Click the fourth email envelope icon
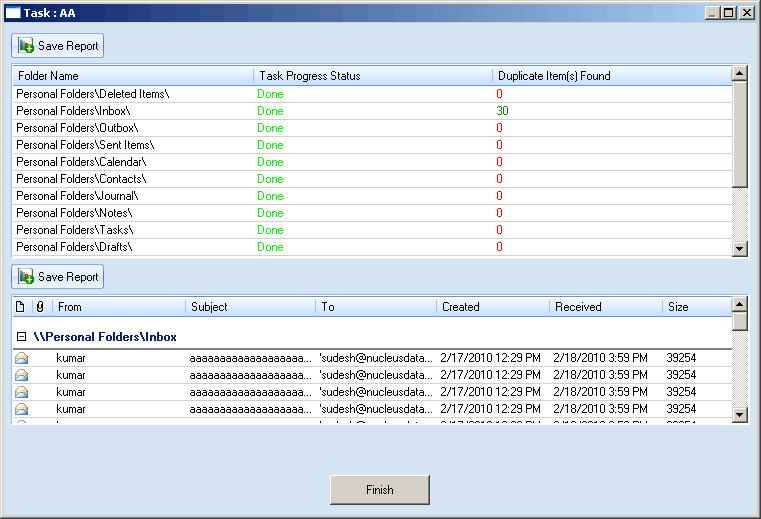The width and height of the screenshot is (761, 519). (x=21, y=409)
